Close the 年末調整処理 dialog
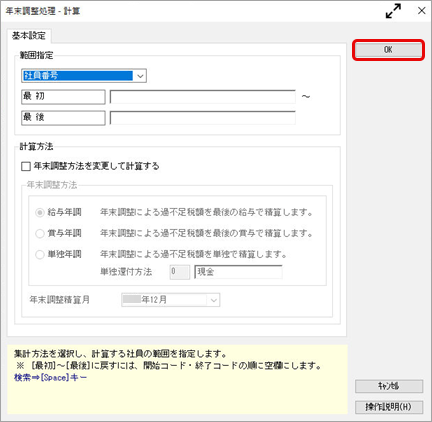432x422 pixels. click(x=422, y=11)
